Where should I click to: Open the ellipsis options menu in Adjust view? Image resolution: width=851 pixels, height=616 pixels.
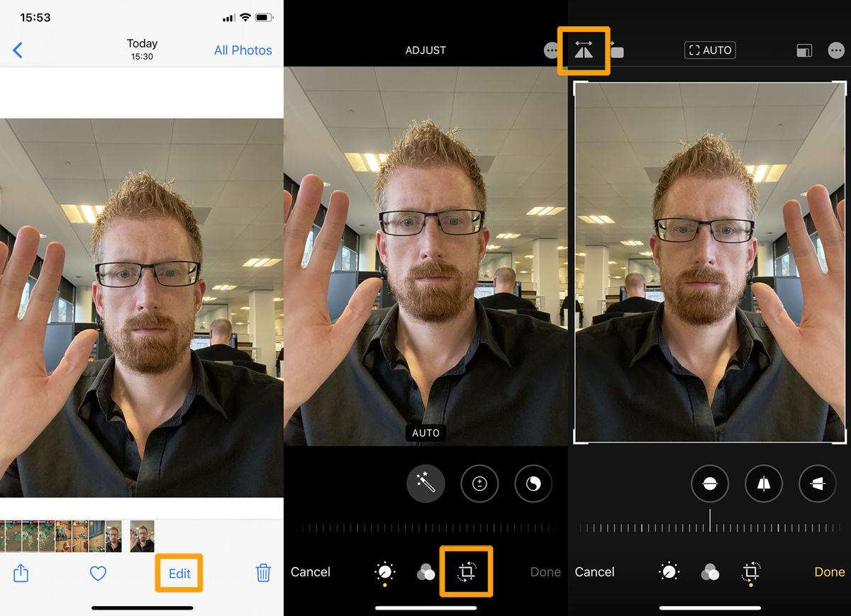(x=551, y=50)
